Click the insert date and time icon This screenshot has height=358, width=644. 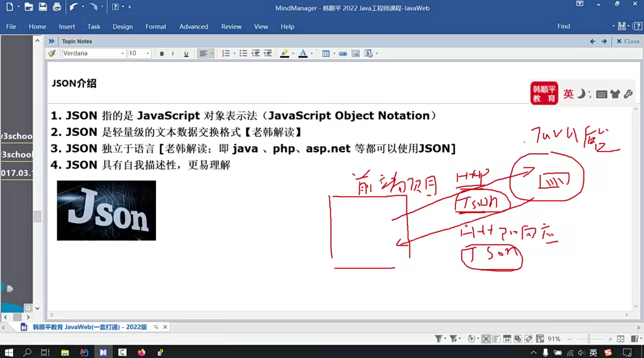368,53
